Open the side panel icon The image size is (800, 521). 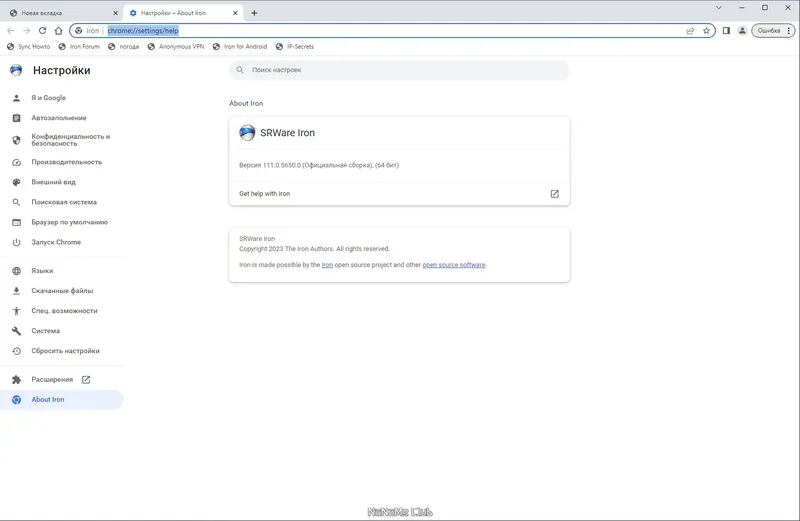tap(726, 31)
